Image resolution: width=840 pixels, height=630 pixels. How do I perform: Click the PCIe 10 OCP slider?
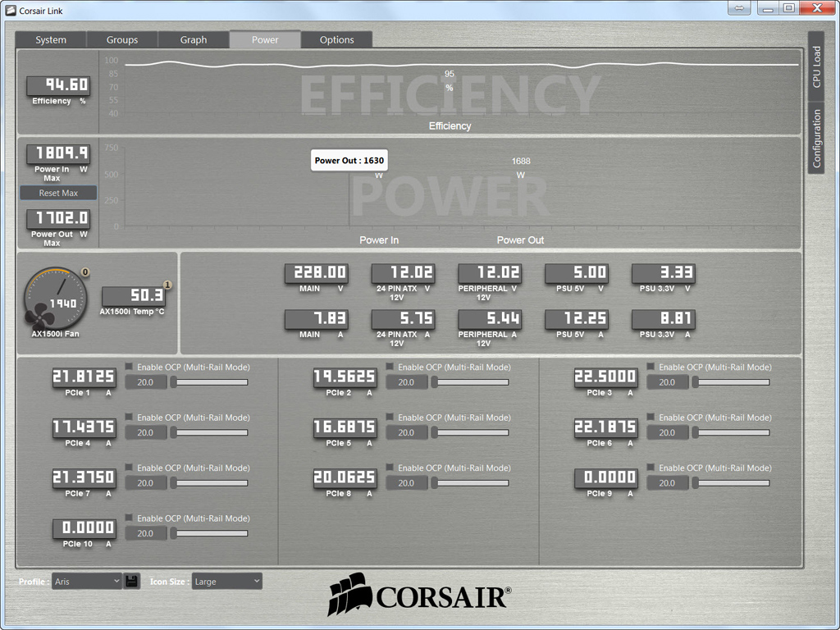point(209,533)
